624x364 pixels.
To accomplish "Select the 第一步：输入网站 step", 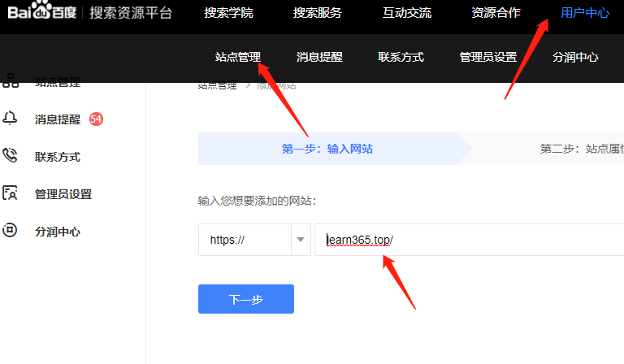I will [327, 149].
